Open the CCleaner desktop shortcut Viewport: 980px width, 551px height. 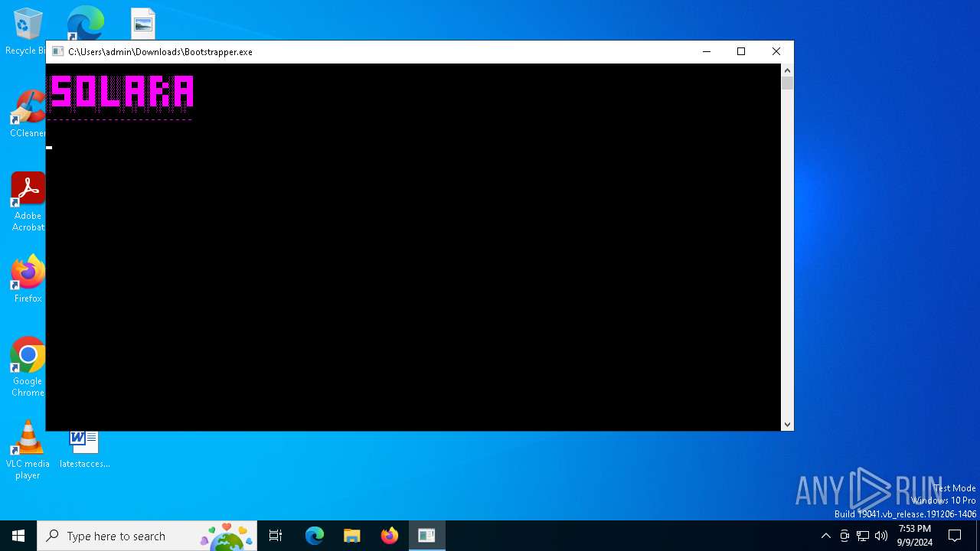pyautogui.click(x=28, y=113)
